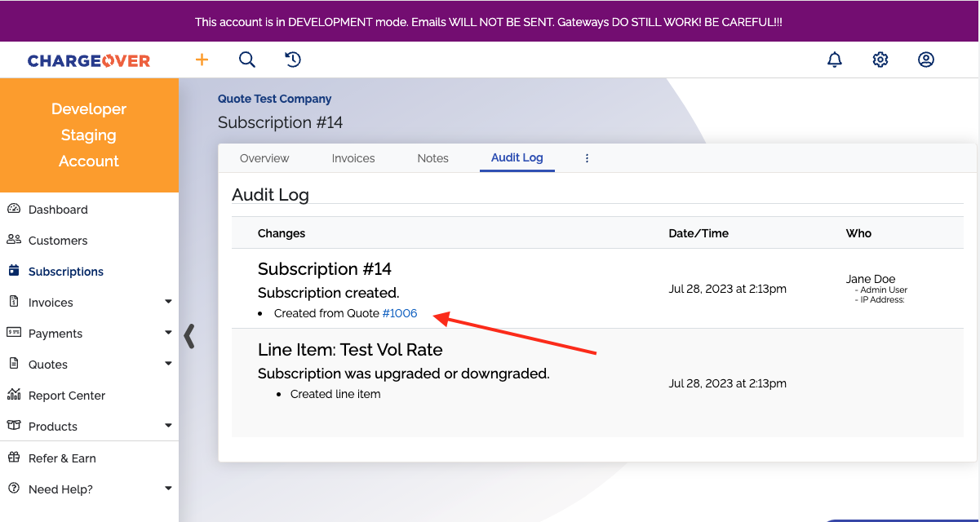This screenshot has height=522, width=980.
Task: Click the Refer & Earn gift icon
Action: tap(14, 458)
